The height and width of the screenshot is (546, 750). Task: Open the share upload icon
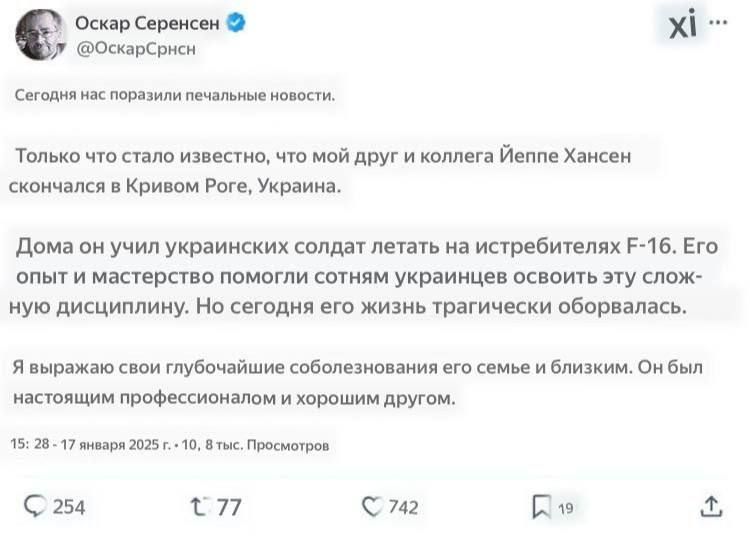711,506
